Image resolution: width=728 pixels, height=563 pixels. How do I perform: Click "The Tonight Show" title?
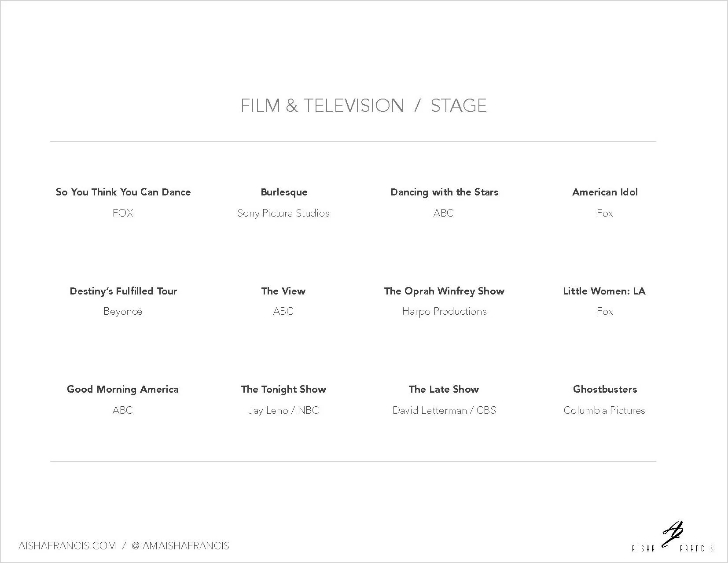[283, 390]
